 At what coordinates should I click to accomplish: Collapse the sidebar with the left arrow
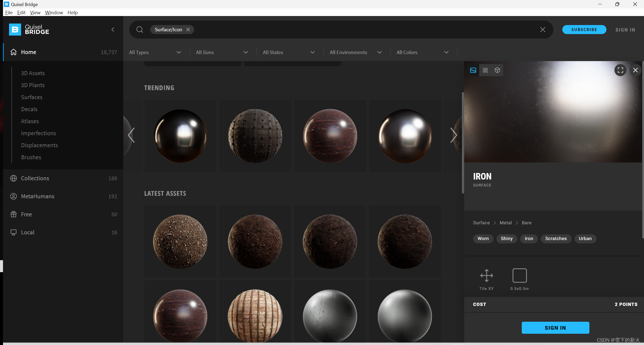tap(113, 30)
